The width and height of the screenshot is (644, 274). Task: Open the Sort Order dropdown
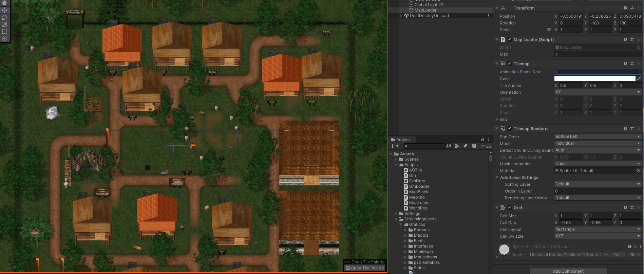point(597,136)
